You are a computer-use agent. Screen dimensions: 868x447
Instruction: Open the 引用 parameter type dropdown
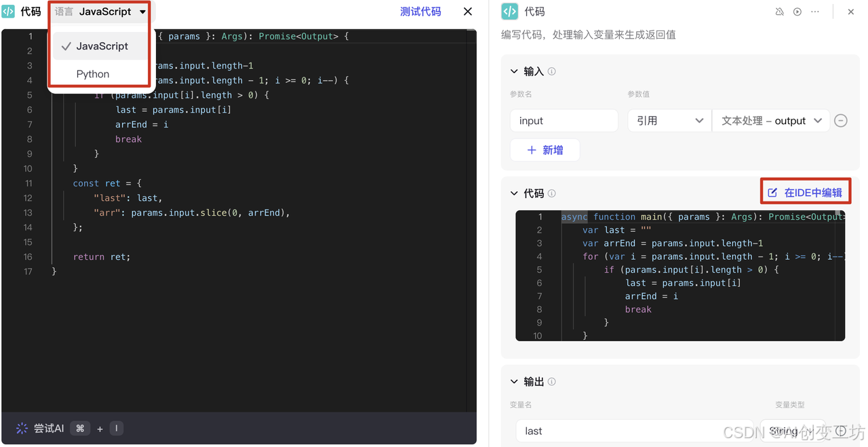pos(669,121)
